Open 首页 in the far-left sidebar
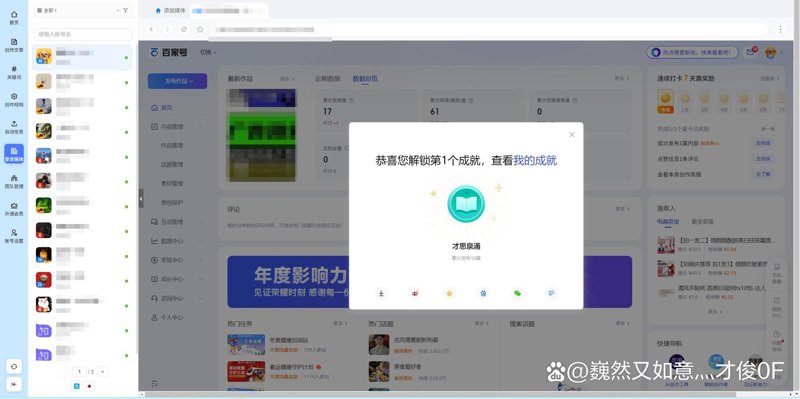This screenshot has width=800, height=399. click(x=14, y=18)
